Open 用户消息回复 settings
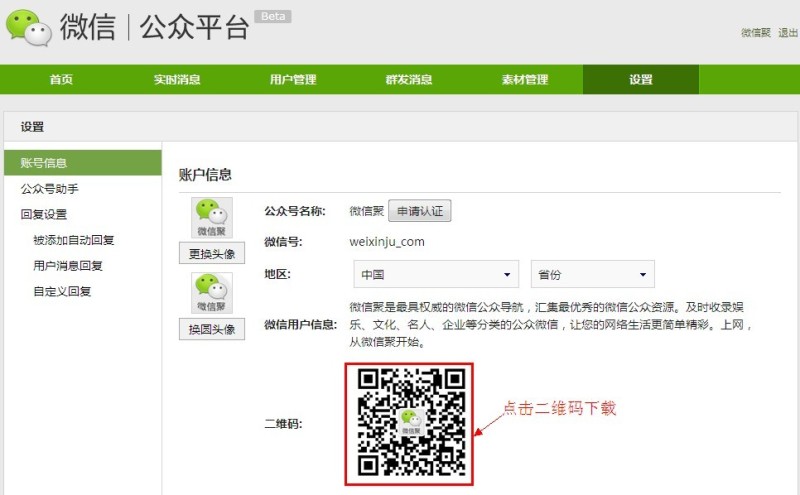This screenshot has height=495, width=800. coord(68,265)
